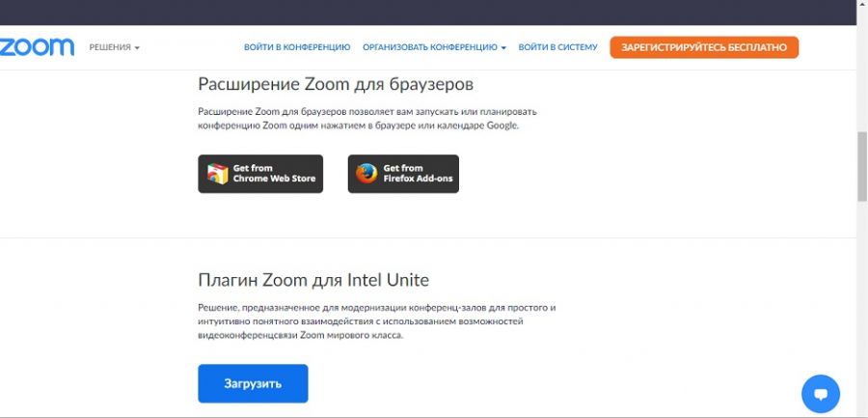Open the chat bubble widget

point(821,394)
